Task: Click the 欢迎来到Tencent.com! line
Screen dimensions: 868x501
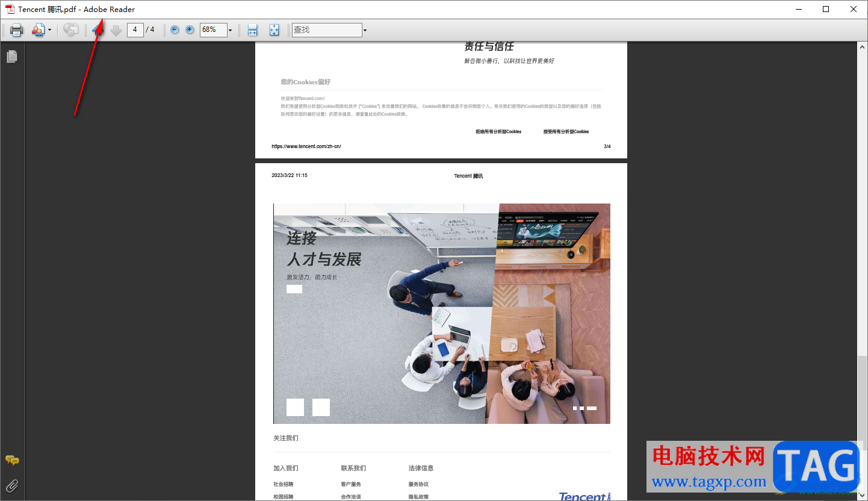Action: 303,98
